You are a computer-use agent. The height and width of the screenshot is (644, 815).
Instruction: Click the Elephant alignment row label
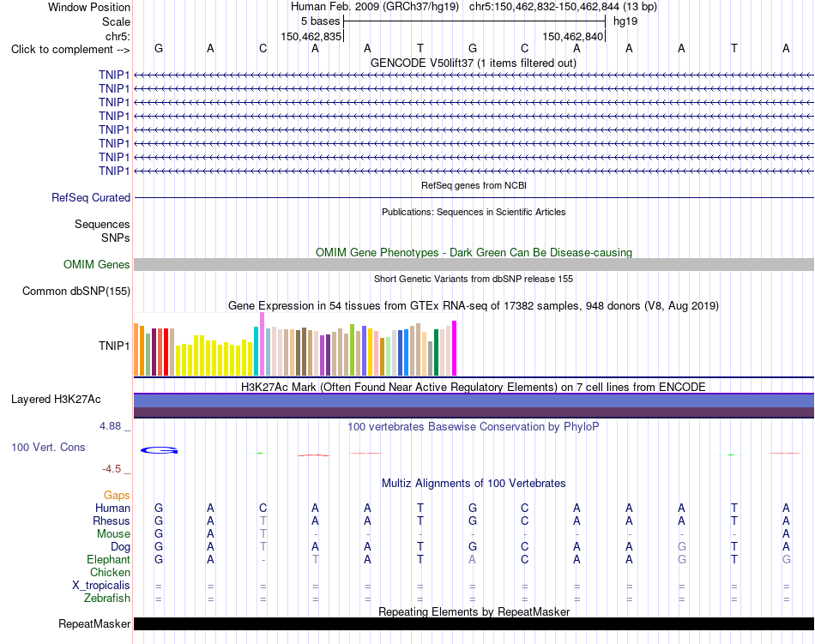tap(108, 559)
